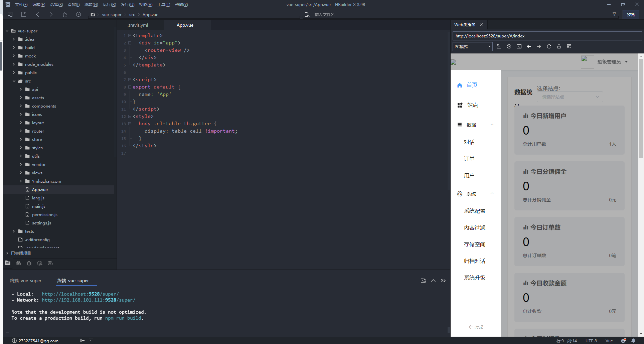Click the run play toolbar icon
Viewport: 644px width, 344px height.
(78, 14)
